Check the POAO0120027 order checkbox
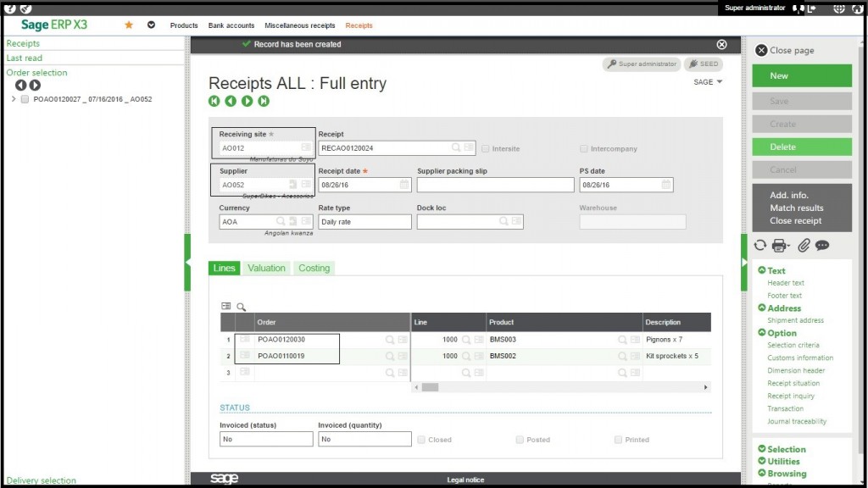Viewport: 868px width, 488px height. pos(25,99)
